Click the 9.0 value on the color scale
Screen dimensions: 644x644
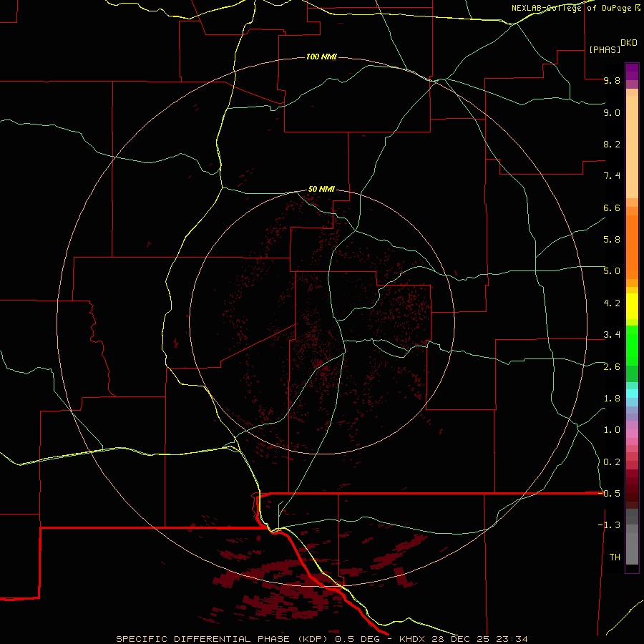(612, 112)
